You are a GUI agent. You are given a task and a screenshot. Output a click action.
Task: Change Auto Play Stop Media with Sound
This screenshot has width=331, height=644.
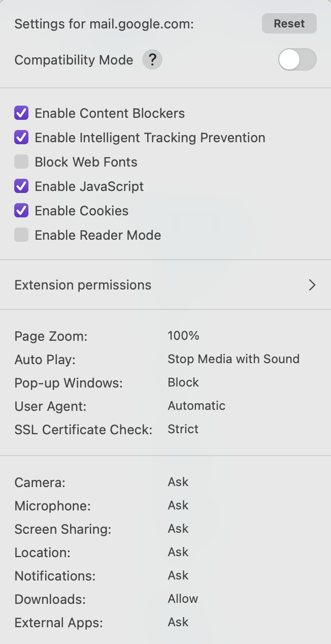234,359
